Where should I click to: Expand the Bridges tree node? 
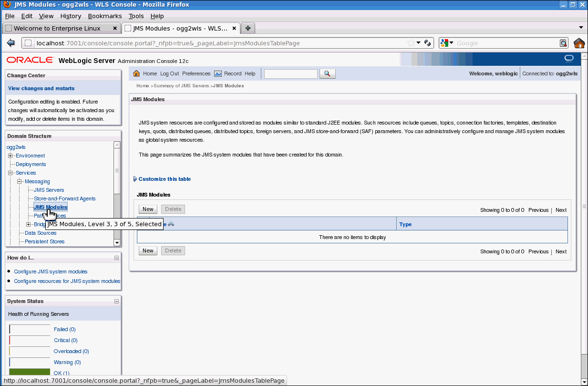(x=29, y=224)
